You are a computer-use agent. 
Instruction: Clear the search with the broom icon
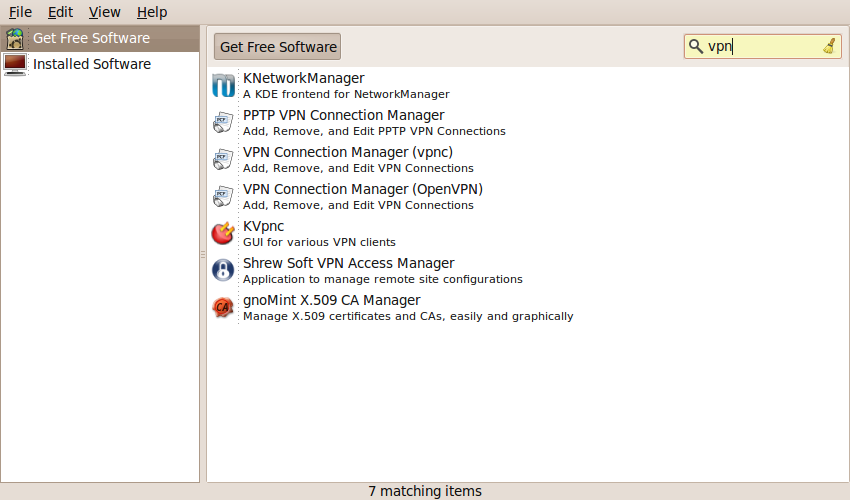tap(829, 47)
